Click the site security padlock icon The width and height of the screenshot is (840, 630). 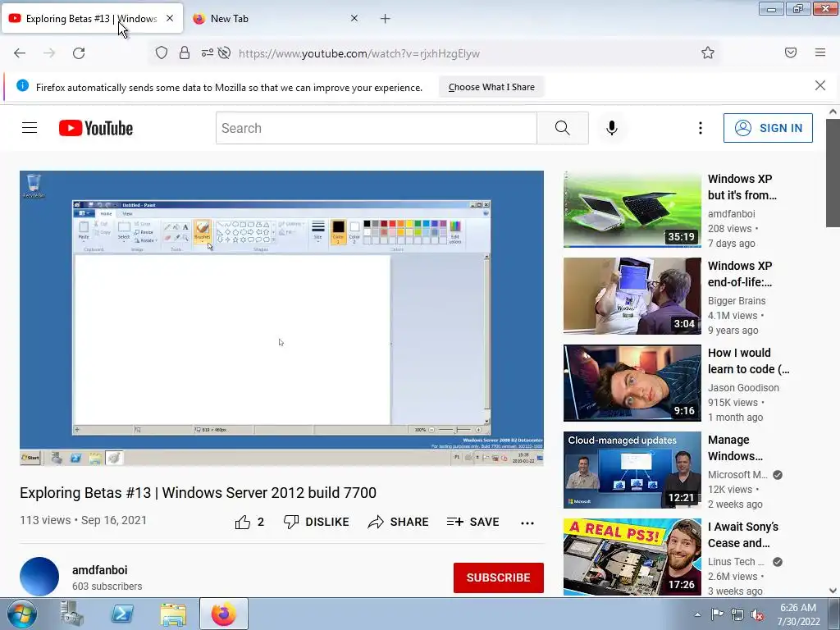click(x=185, y=52)
